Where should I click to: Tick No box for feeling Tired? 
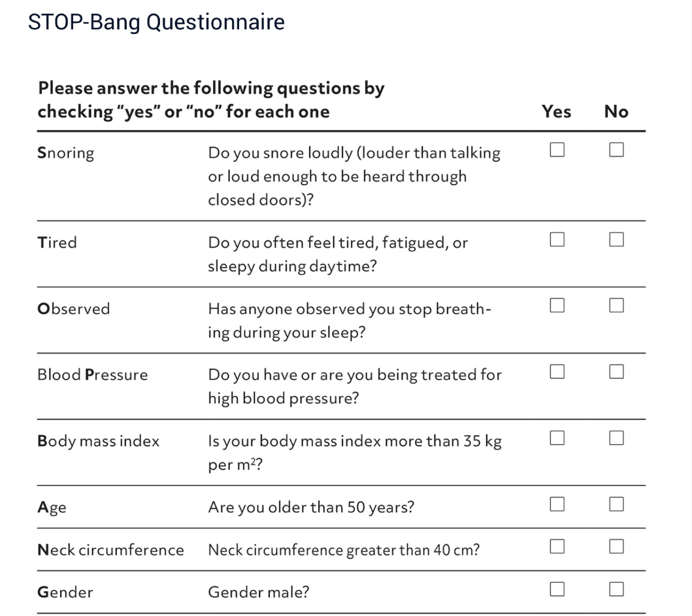click(616, 240)
